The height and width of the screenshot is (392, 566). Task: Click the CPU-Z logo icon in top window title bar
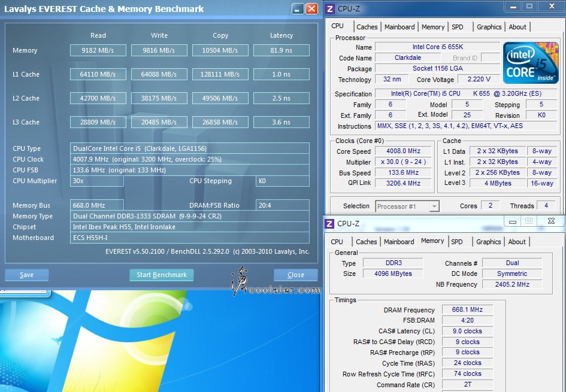[329, 8]
